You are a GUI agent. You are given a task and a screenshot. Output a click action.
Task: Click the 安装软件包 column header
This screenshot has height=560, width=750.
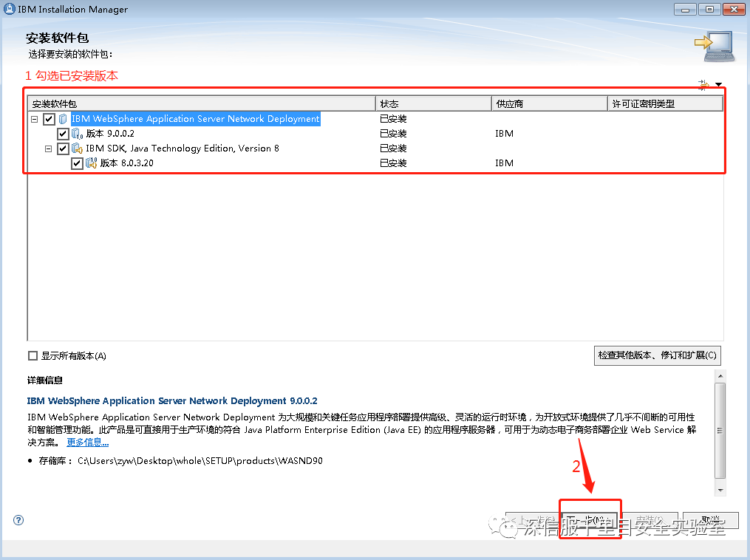(202, 103)
